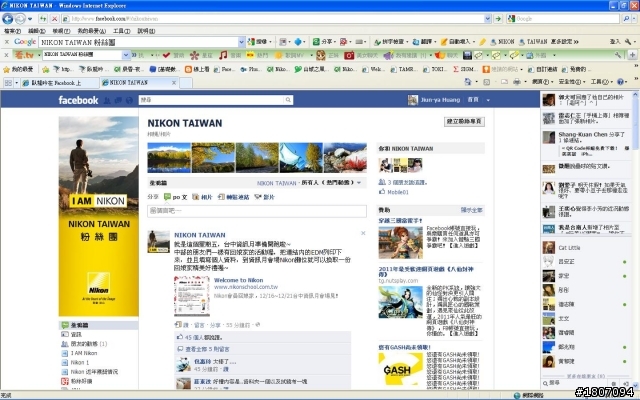This screenshot has width=640, height=400.
Task: Click the music note icon in 看.tv toolbar
Action: pos(223,55)
